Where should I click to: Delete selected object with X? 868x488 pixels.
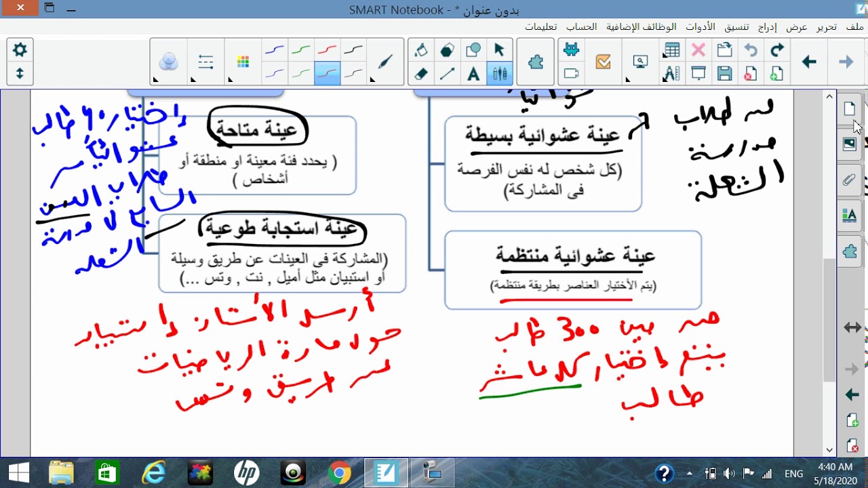coord(698,50)
